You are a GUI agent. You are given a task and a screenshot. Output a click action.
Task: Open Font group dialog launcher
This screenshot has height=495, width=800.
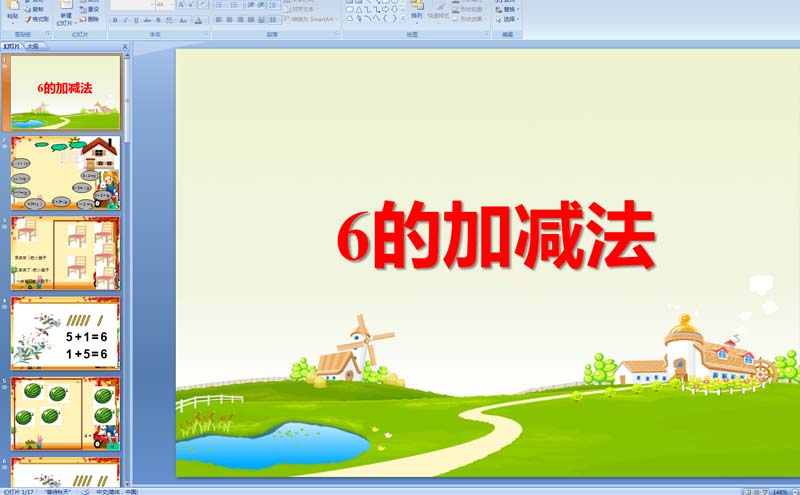pyautogui.click(x=207, y=34)
